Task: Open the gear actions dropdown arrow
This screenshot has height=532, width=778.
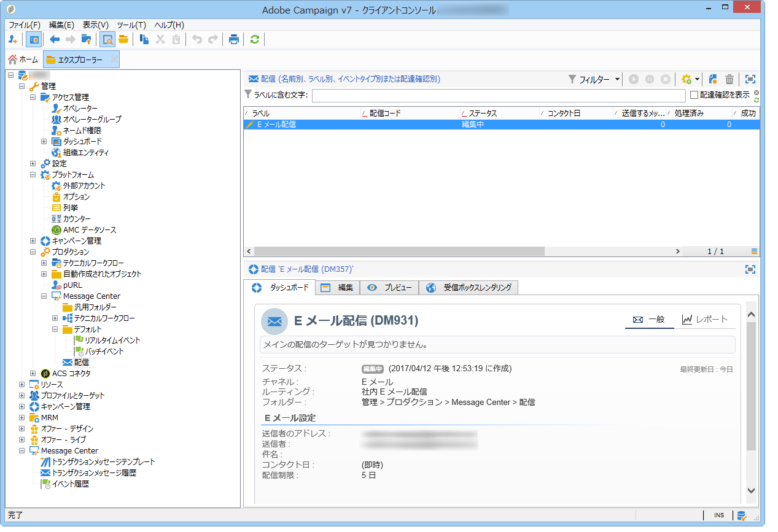Action: 698,80
